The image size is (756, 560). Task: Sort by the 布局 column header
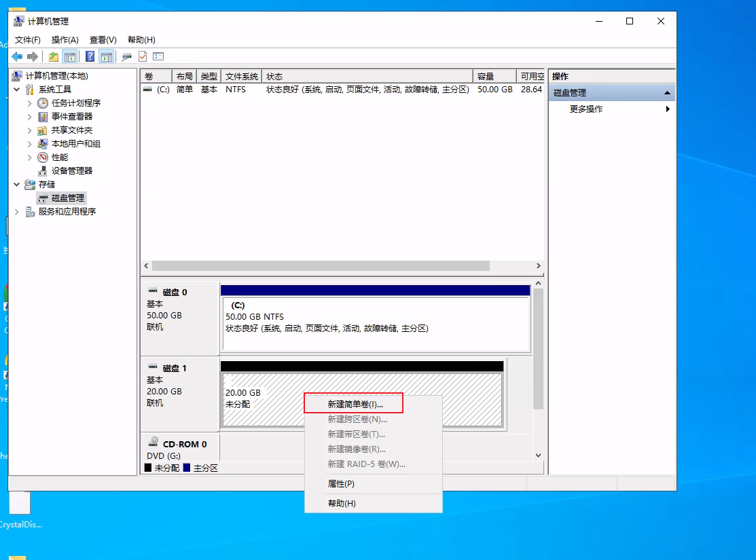[184, 76]
